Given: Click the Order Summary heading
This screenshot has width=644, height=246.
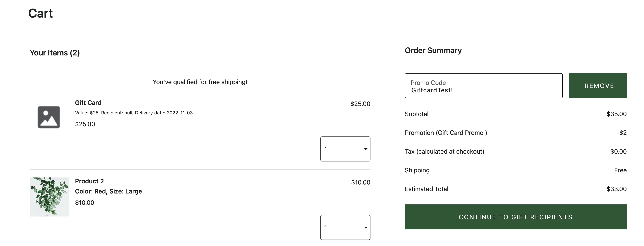Looking at the screenshot, I should (x=433, y=50).
